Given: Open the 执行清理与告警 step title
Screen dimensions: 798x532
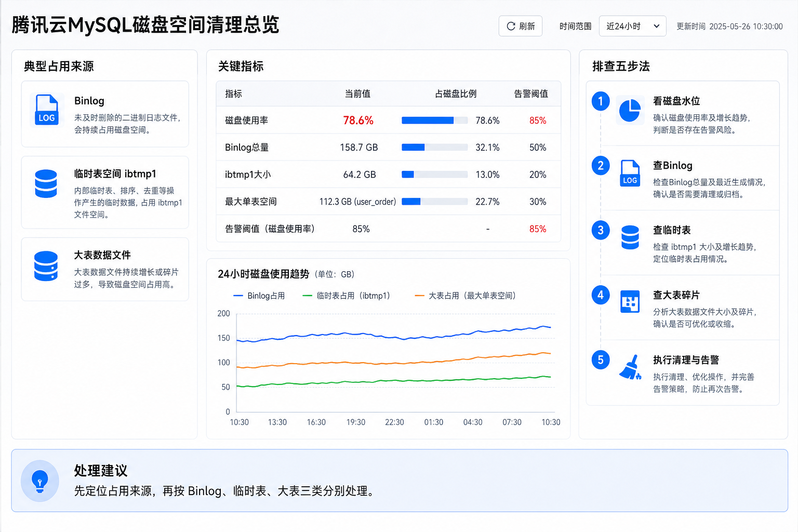Looking at the screenshot, I should [x=686, y=360].
